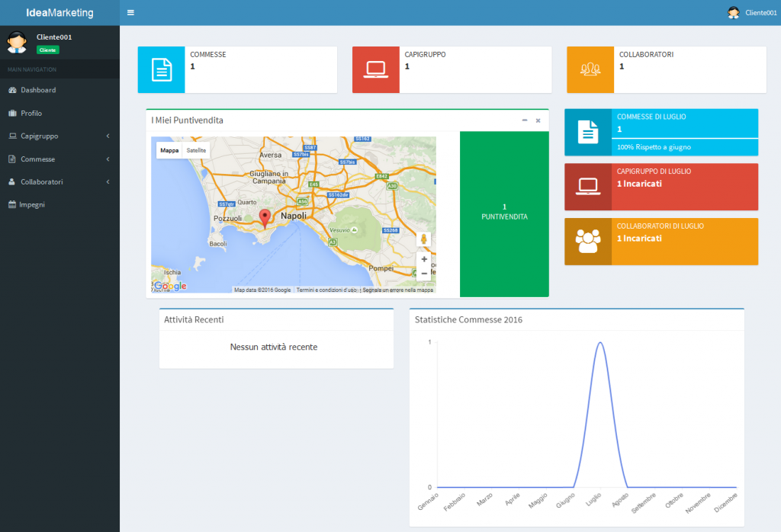Click the Gennaio axis label
Screen dimensions: 781x532
click(x=428, y=502)
